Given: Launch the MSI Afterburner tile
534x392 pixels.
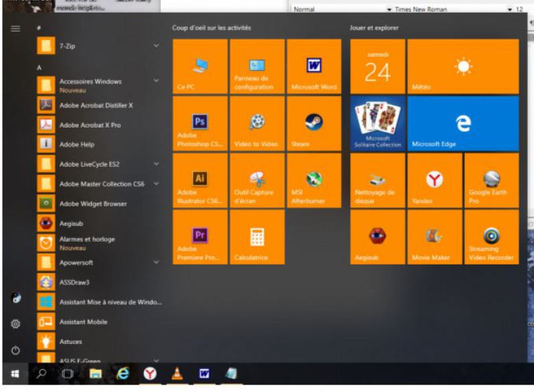Looking at the screenshot, I should coord(314,180).
